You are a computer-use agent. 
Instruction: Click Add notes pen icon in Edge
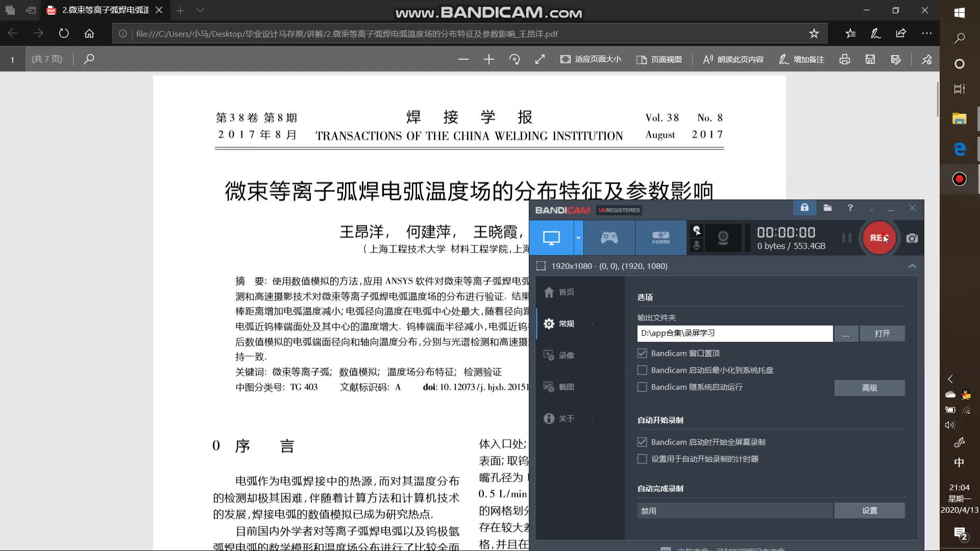pos(876,34)
